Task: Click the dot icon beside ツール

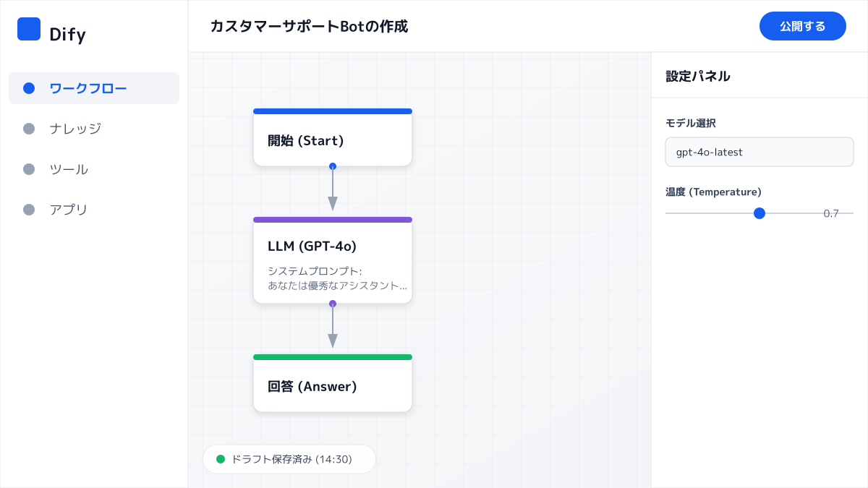Action: pyautogui.click(x=28, y=169)
